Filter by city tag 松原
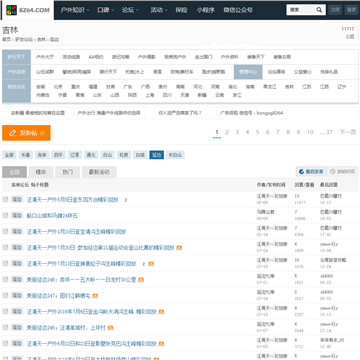Viewport: 360px width, 360px height. tap(124, 155)
